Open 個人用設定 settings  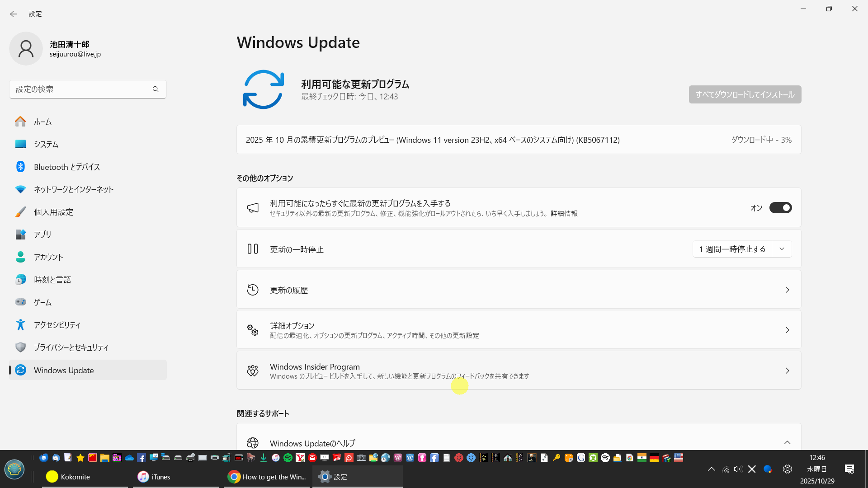pos(88,212)
